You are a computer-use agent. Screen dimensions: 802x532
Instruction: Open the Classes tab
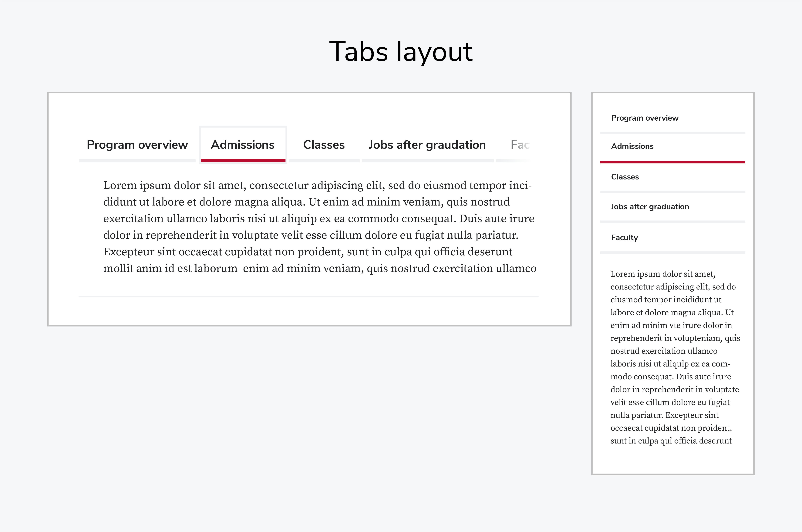coord(323,145)
